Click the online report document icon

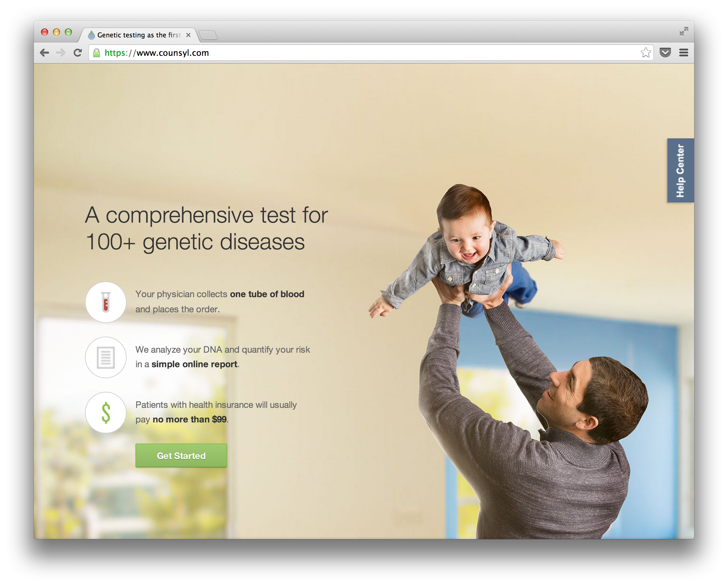pos(106,357)
